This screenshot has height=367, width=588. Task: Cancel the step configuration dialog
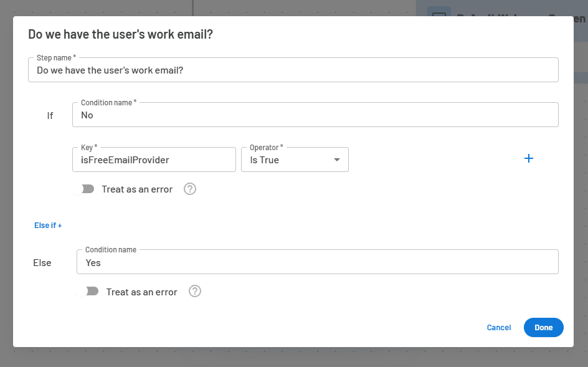498,327
